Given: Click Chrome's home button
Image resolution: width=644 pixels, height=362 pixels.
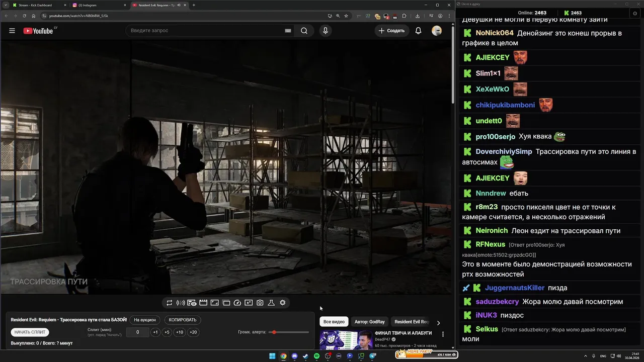Looking at the screenshot, I should click(x=34, y=16).
